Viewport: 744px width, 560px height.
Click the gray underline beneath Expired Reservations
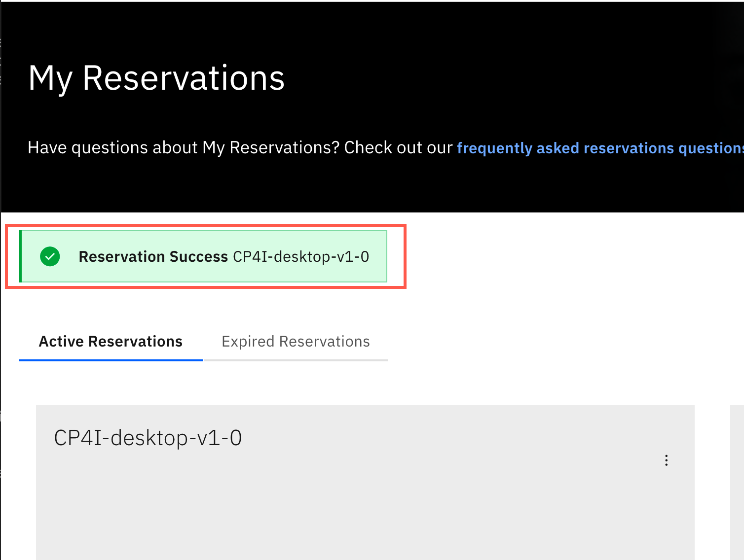pyautogui.click(x=296, y=360)
